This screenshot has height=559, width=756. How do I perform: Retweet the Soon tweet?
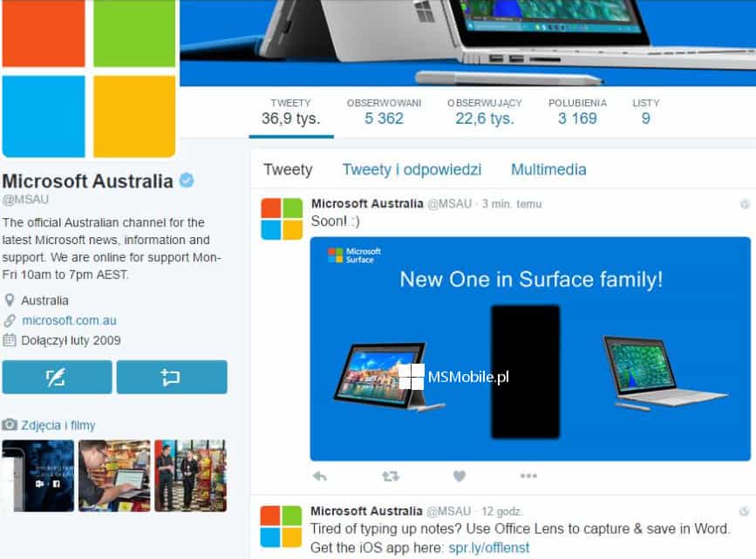pyautogui.click(x=390, y=476)
